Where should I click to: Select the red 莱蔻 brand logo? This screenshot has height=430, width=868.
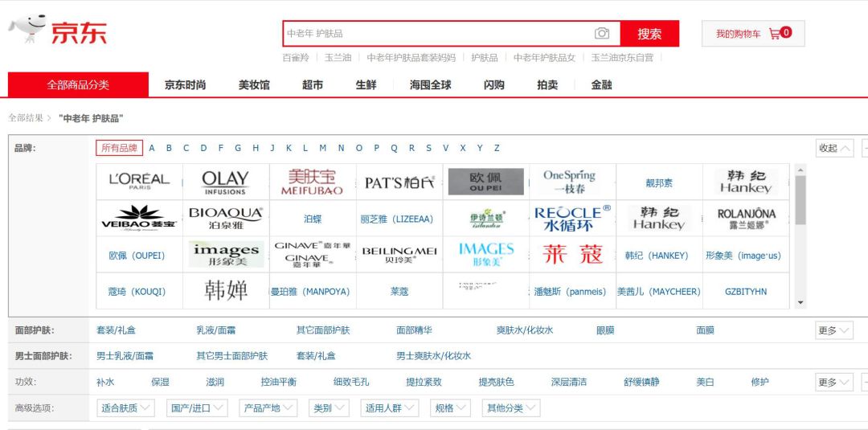coord(572,255)
